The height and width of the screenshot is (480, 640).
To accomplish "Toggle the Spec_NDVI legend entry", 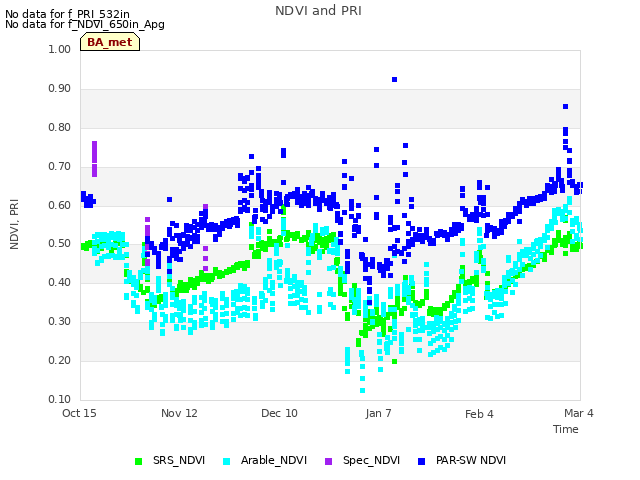I will 362,460.
